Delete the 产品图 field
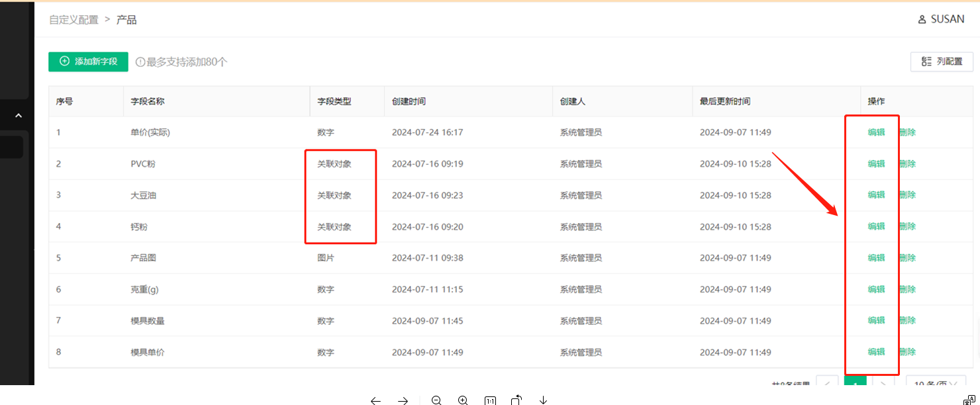 (x=907, y=257)
